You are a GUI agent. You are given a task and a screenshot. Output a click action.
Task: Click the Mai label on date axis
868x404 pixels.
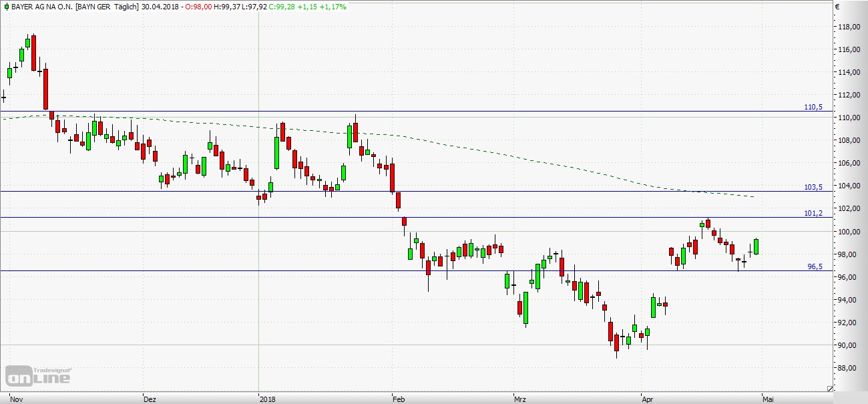point(768,399)
